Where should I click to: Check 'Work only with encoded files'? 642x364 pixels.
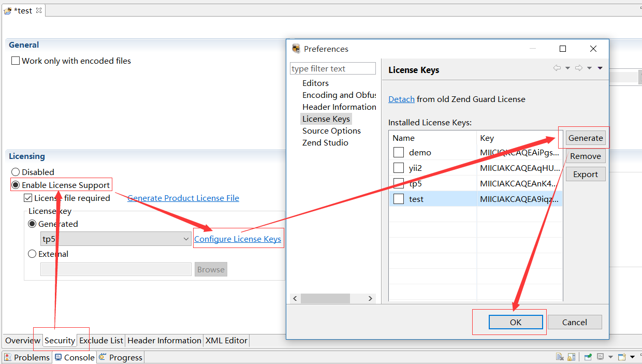coord(16,61)
